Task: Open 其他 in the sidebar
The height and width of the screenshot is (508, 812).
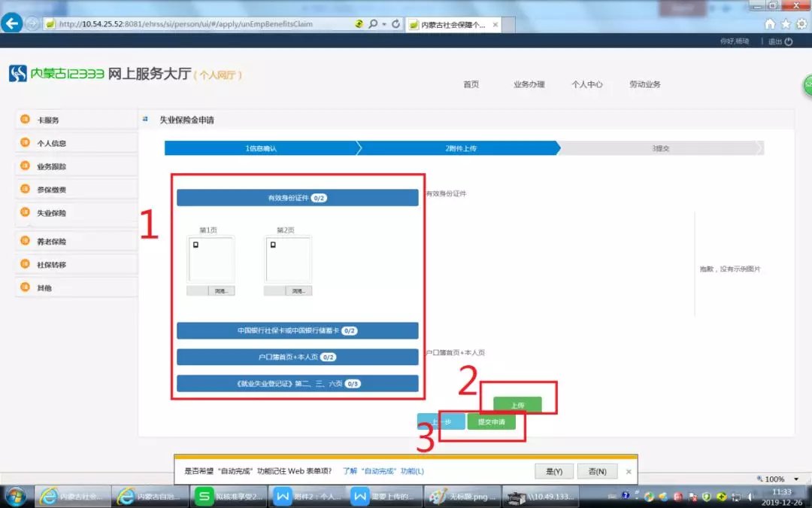Action: pyautogui.click(x=77, y=287)
